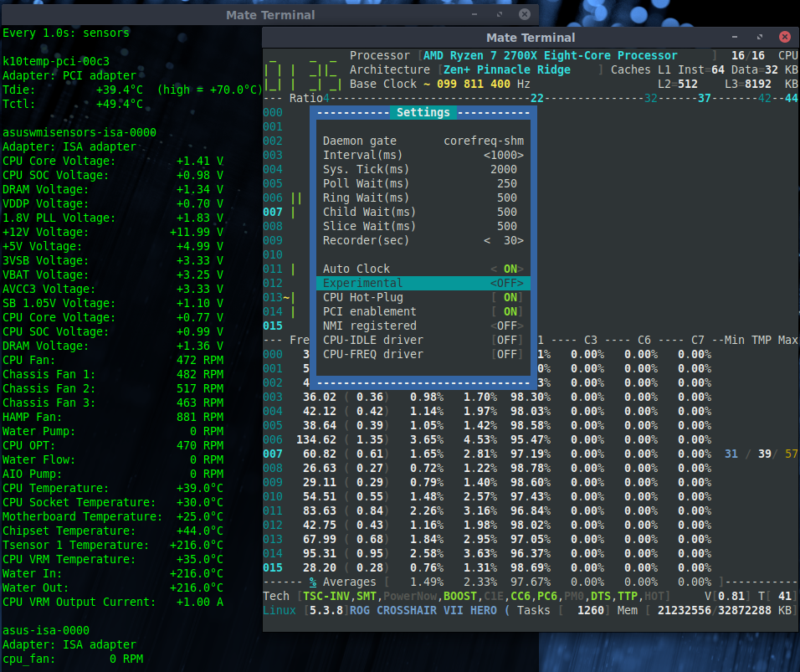Change the Interval(ms) value 1000
Viewport: 800px width, 672px height.
(504, 155)
